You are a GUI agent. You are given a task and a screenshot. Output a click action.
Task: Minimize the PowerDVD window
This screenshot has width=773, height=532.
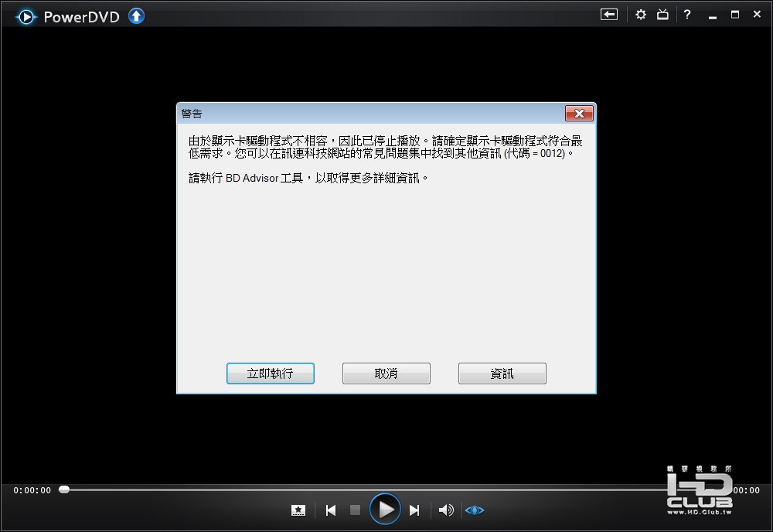coord(713,16)
